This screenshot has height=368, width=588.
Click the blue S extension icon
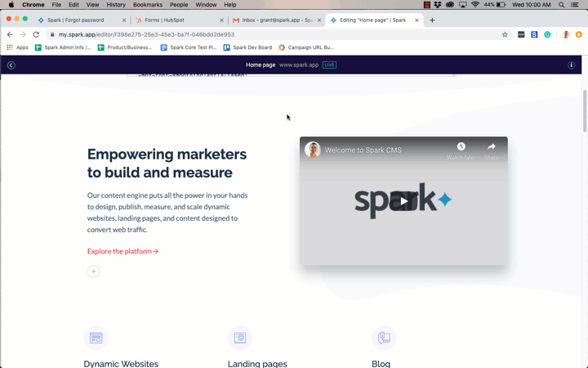[534, 34]
